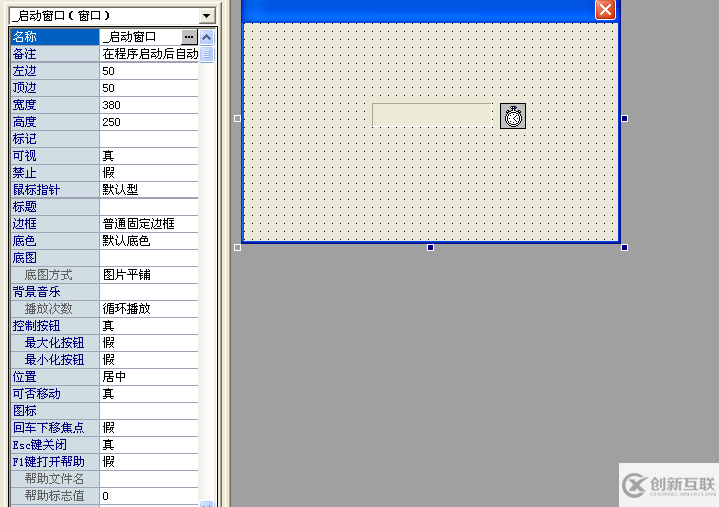
Task: Click the empty 背景音乐 value field
Action: pos(149,292)
